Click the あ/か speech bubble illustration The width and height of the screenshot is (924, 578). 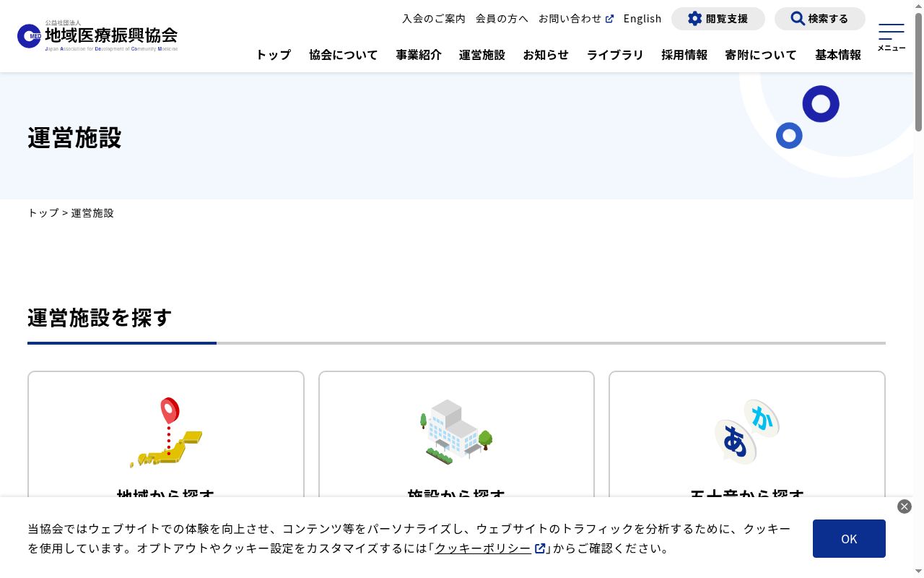747,432
